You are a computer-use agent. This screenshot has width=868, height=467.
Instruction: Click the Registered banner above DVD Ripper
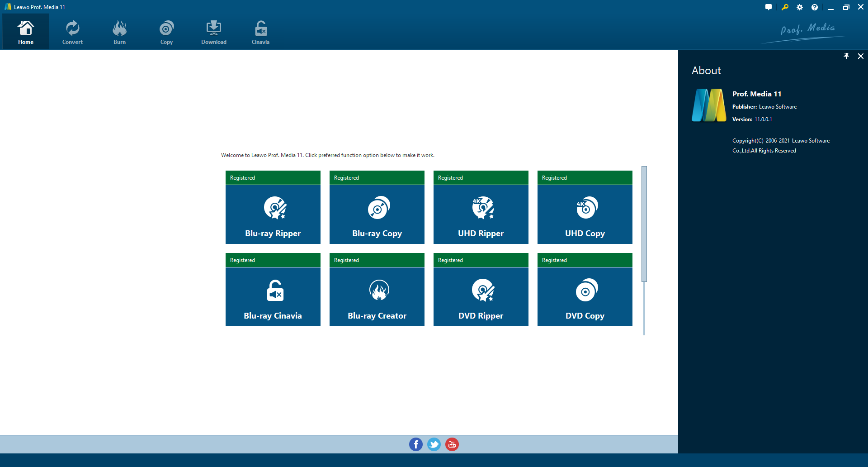tap(481, 260)
